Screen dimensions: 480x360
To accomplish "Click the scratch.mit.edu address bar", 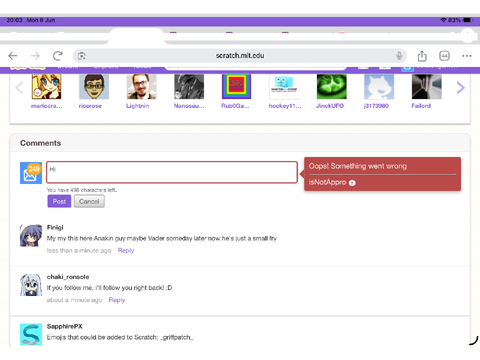I will point(240,56).
